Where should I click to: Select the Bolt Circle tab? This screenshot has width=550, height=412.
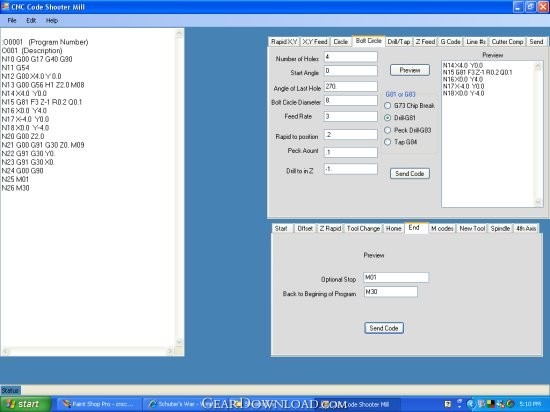[x=368, y=41]
